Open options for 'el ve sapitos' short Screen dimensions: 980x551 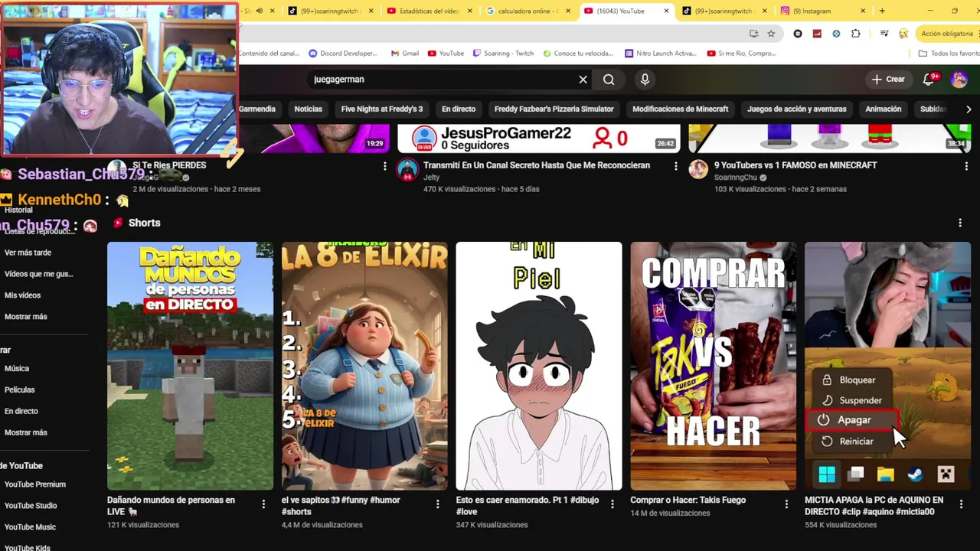coord(438,504)
